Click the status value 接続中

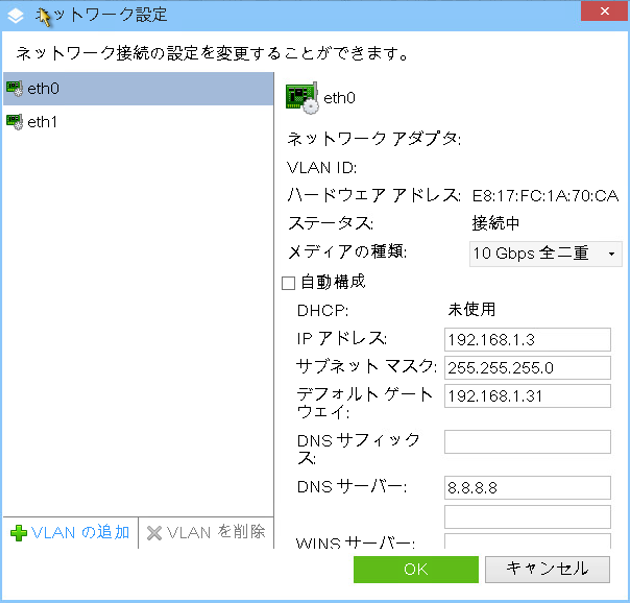(495, 223)
